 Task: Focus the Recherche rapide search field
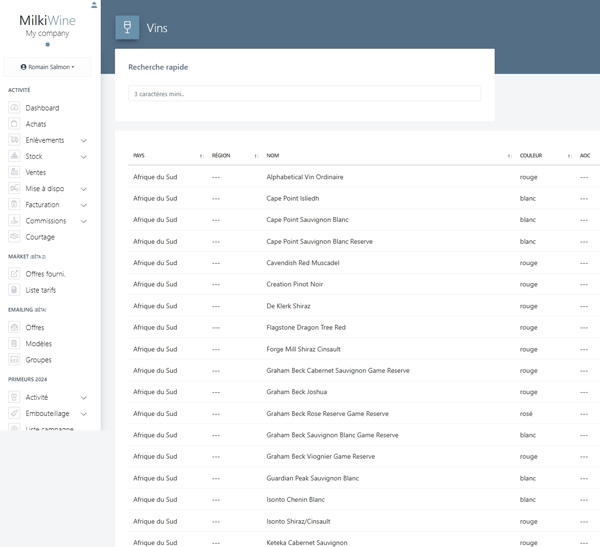coord(304,94)
